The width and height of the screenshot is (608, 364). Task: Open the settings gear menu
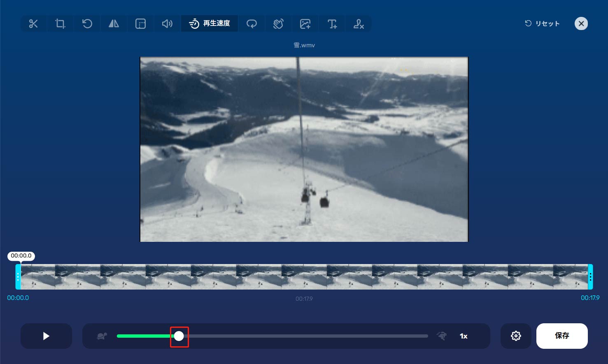(x=516, y=336)
